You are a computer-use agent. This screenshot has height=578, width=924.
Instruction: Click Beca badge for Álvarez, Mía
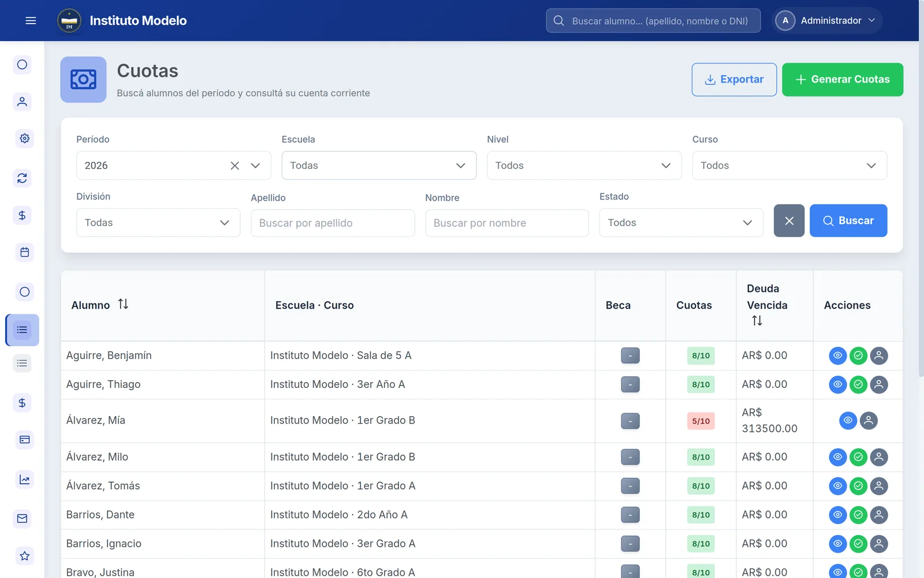click(x=630, y=421)
